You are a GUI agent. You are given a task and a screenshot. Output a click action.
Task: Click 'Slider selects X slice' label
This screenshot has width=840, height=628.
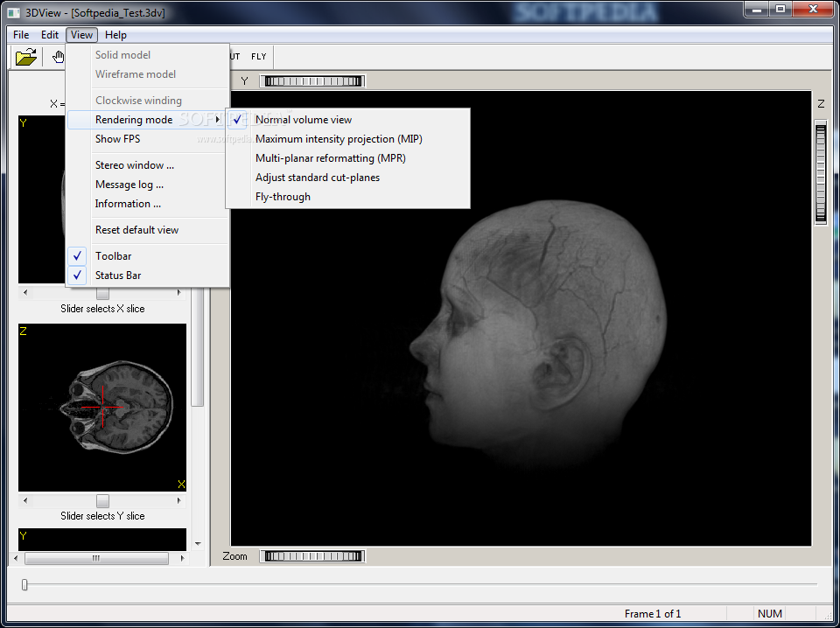(102, 309)
